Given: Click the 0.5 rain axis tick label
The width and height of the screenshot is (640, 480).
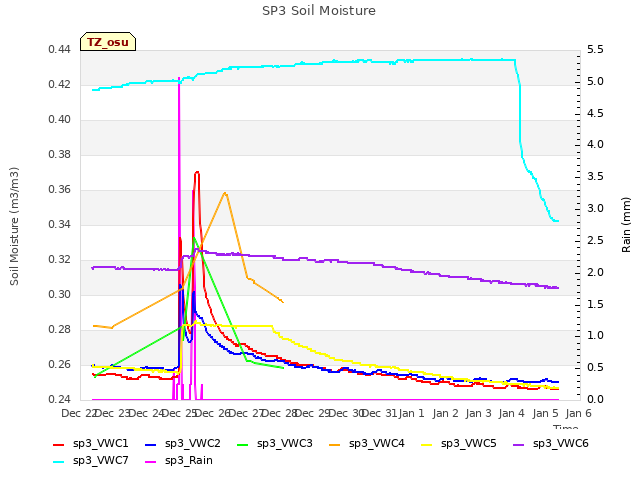Looking at the screenshot, I should (595, 367).
